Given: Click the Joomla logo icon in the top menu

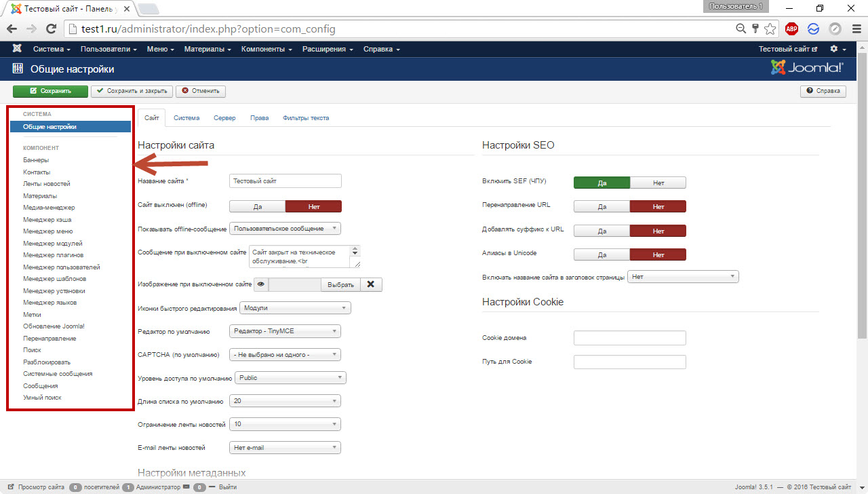Looking at the screenshot, I should 17,49.
